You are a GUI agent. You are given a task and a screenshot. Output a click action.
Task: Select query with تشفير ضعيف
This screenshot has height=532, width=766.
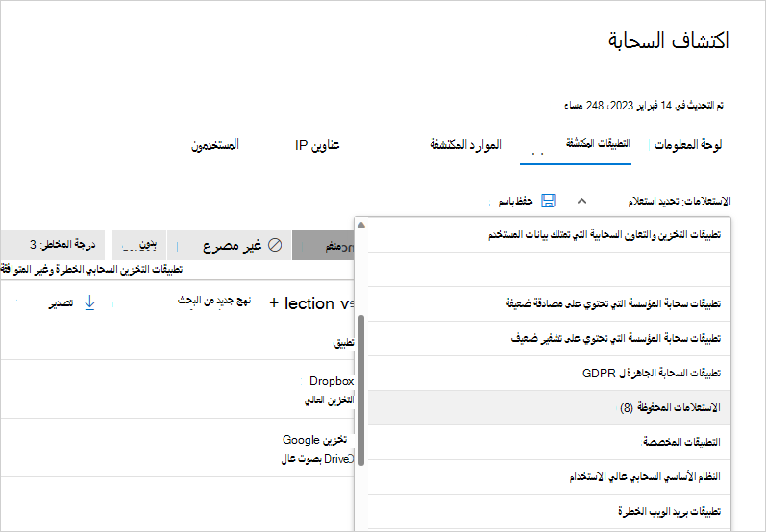pos(549,338)
